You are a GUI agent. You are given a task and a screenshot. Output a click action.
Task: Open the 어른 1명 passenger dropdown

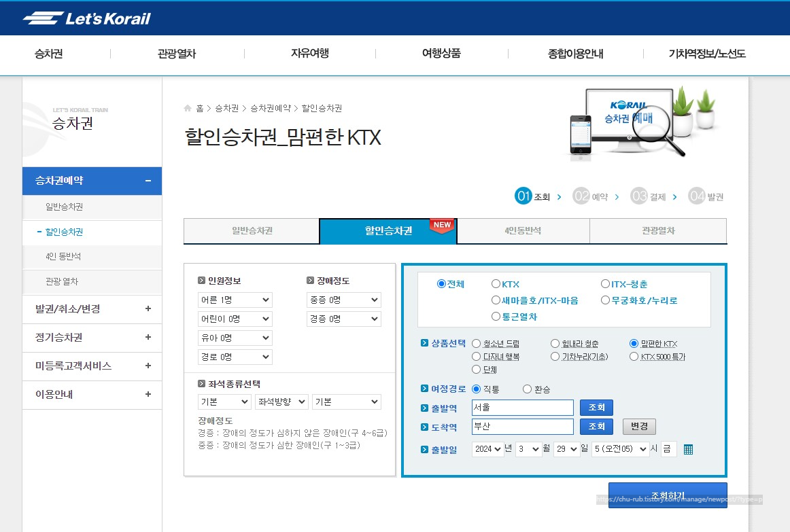(235, 300)
